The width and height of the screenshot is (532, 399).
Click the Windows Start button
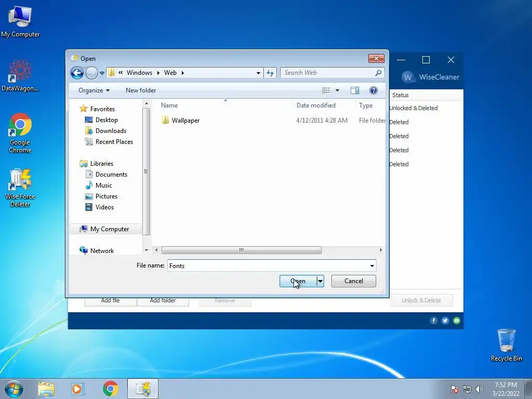14,389
